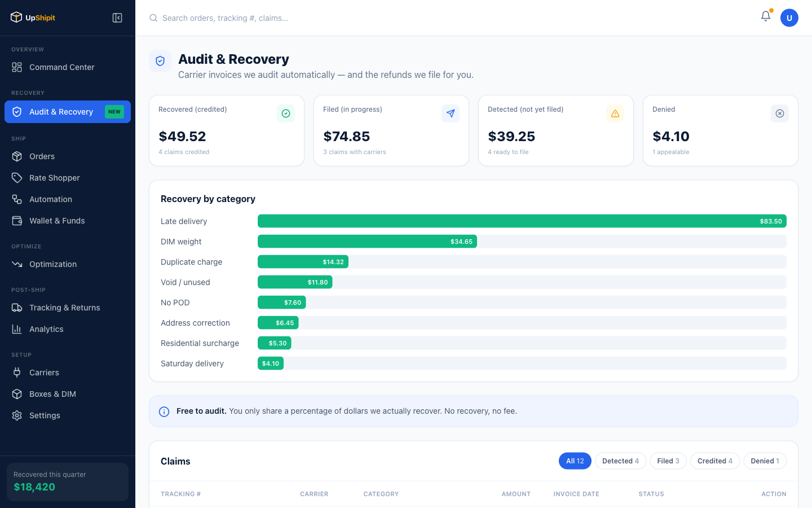Image resolution: width=812 pixels, height=508 pixels.
Task: Click the info icon in Free to audit banner
Action: pyautogui.click(x=164, y=411)
